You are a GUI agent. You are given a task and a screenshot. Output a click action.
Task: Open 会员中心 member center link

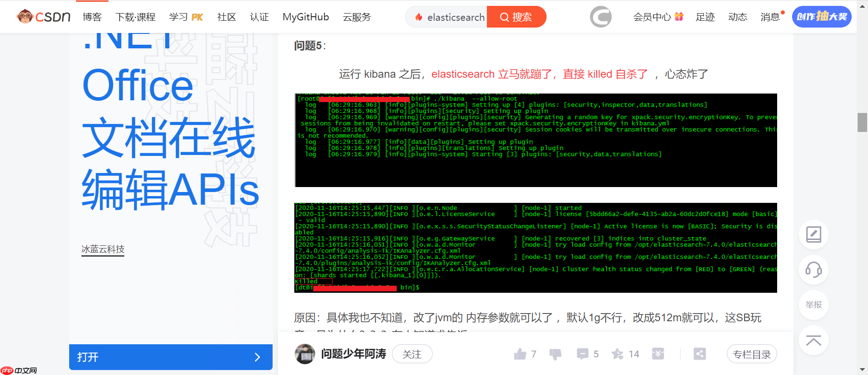click(x=652, y=17)
